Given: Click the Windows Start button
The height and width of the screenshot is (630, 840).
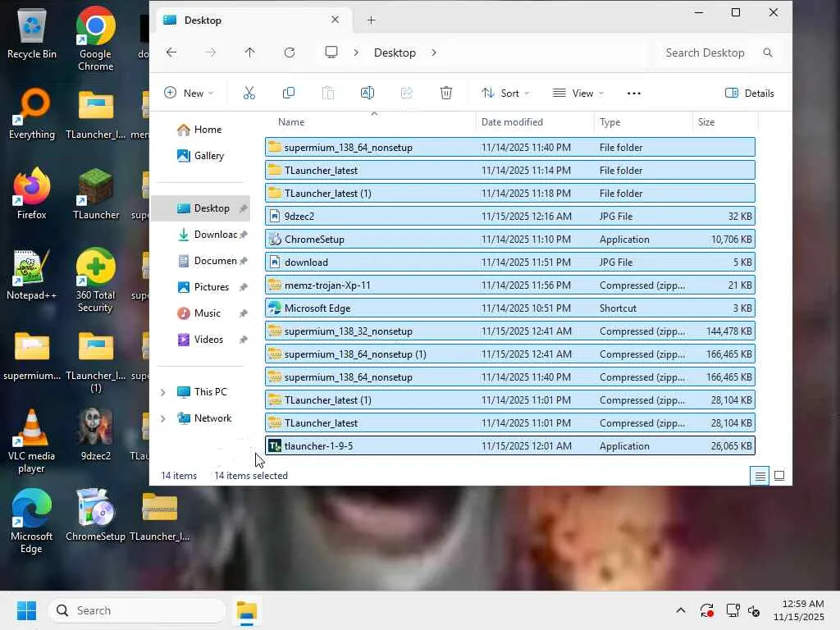Looking at the screenshot, I should [x=26, y=610].
